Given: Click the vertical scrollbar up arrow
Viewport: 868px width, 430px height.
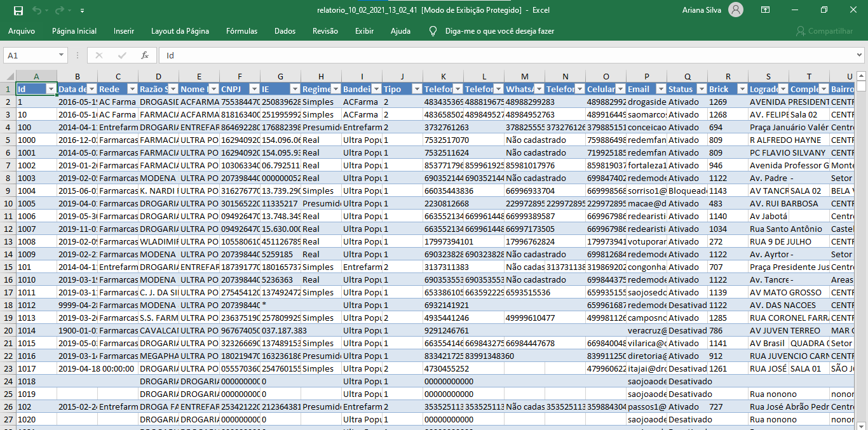Looking at the screenshot, I should [861, 75].
